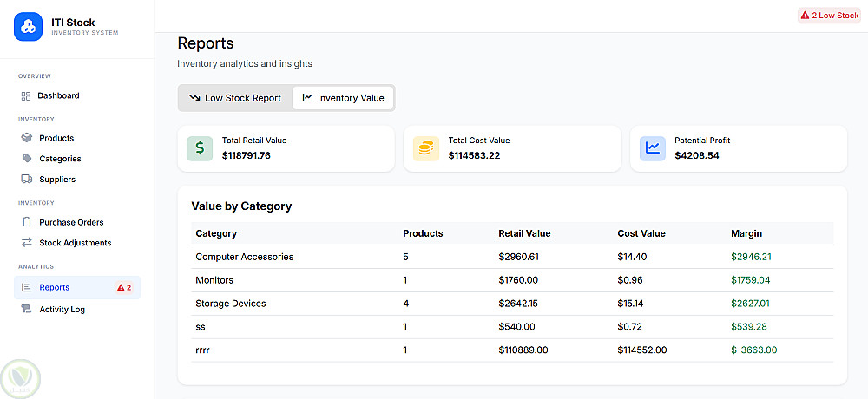Click the Reports warning badge showing 2
The width and height of the screenshot is (868, 399).
pos(124,287)
